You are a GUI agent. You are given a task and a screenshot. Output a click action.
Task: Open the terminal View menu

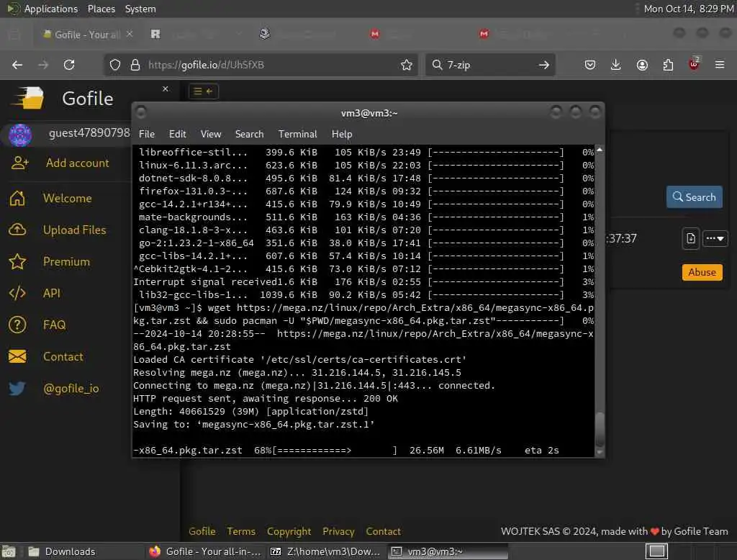[x=211, y=134]
